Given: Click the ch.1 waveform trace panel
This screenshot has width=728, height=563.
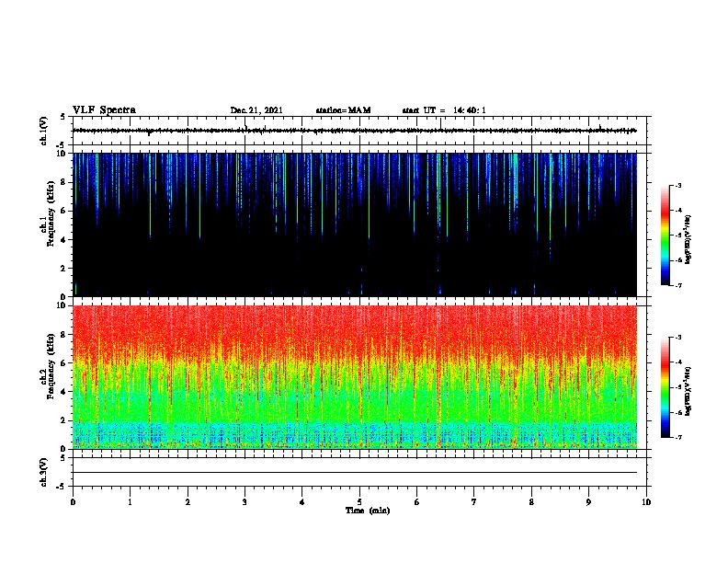Looking at the screenshot, I should point(359,131).
